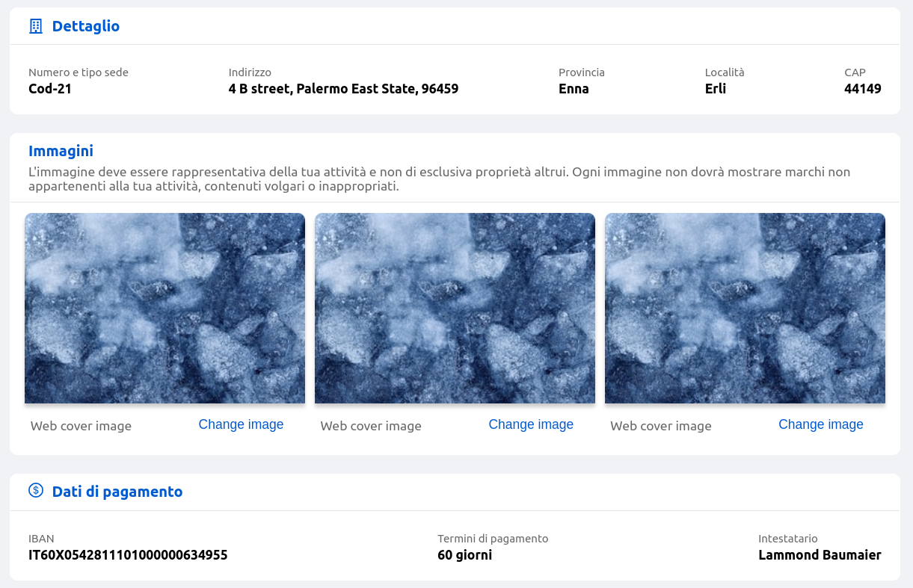This screenshot has width=913, height=588.
Task: Select the CAP value 44149
Action: coord(862,89)
